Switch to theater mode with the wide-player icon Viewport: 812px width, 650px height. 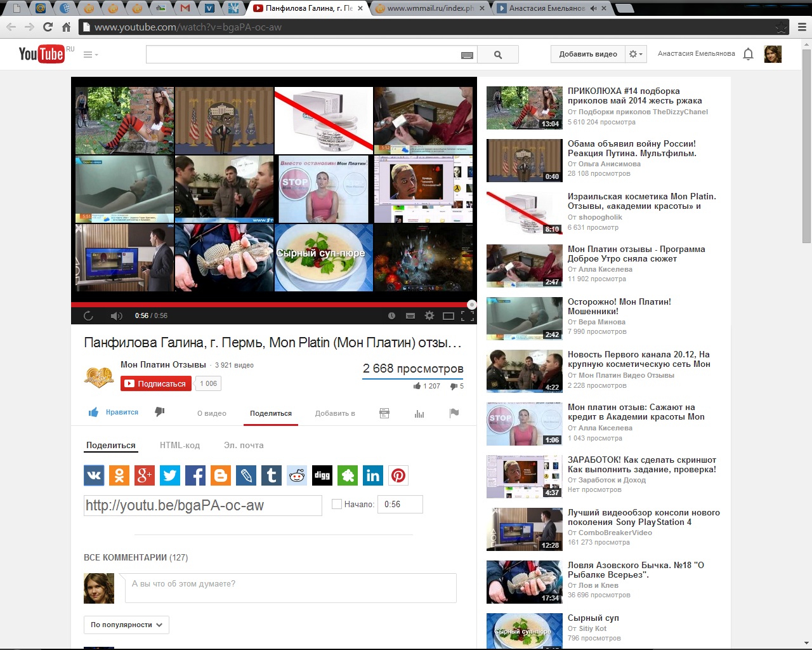coord(449,315)
